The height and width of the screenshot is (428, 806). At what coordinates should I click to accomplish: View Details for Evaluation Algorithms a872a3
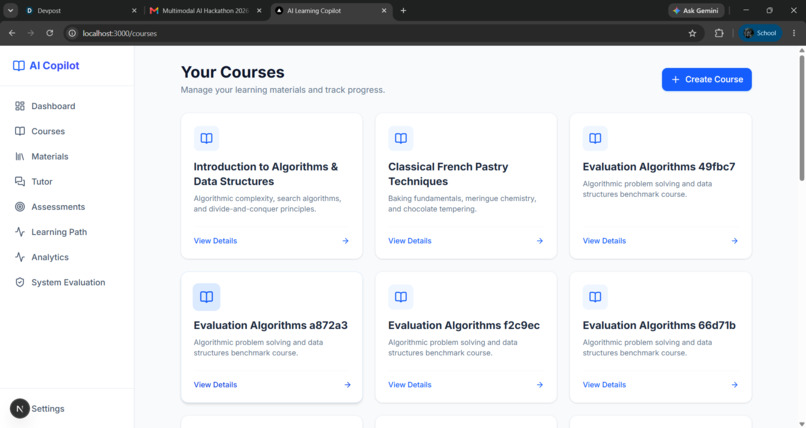pyautogui.click(x=215, y=384)
